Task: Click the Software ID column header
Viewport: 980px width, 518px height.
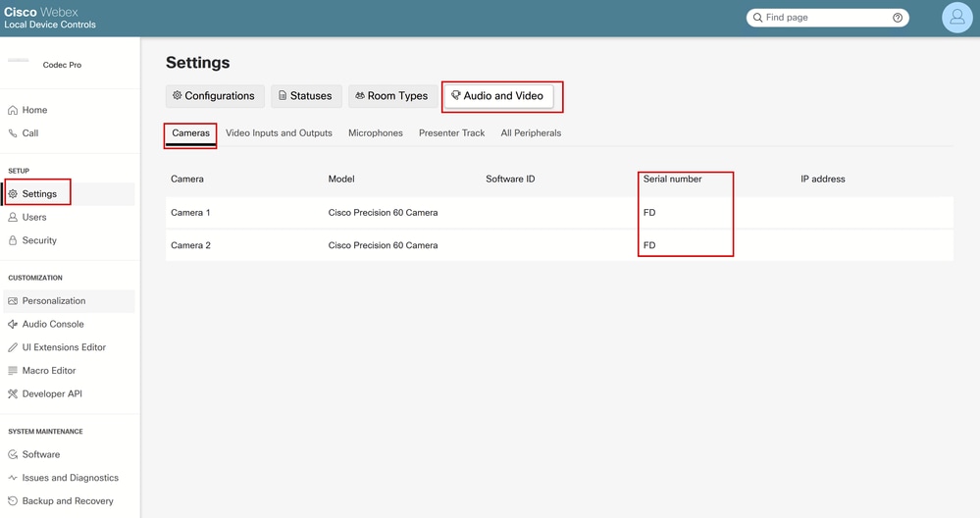Action: point(510,179)
